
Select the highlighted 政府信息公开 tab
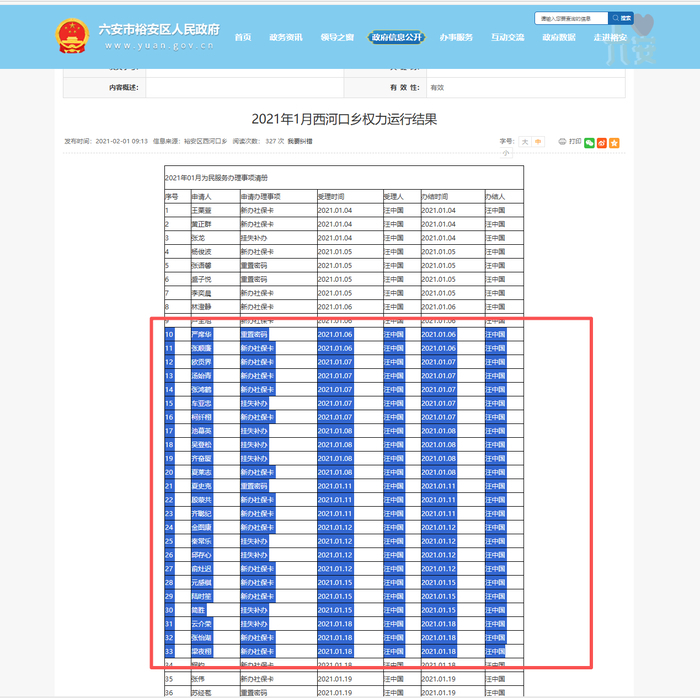(x=396, y=37)
